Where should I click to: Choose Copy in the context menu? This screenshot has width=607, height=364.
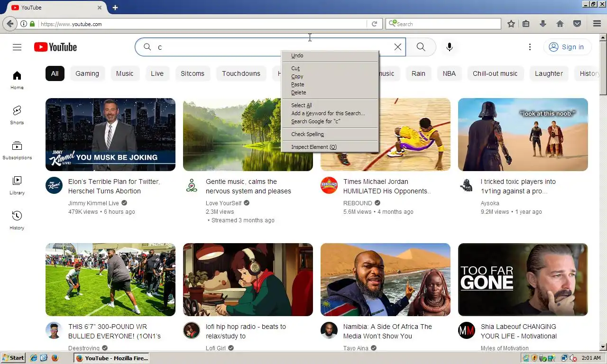pos(330,76)
